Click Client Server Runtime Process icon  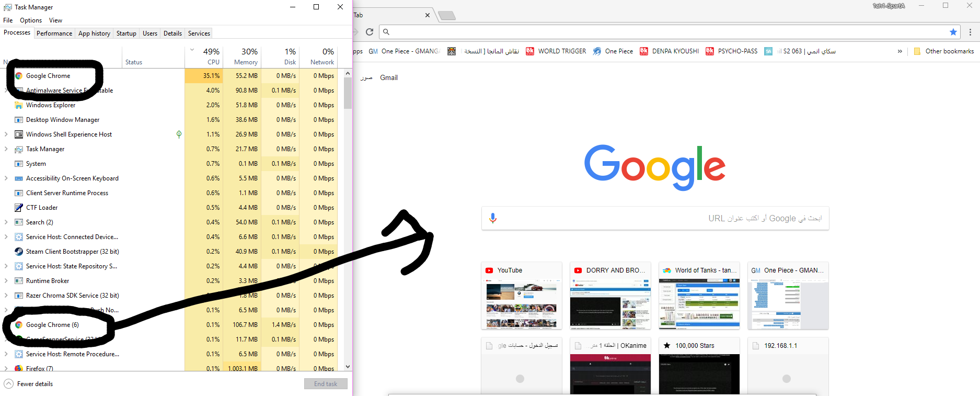pos(19,193)
